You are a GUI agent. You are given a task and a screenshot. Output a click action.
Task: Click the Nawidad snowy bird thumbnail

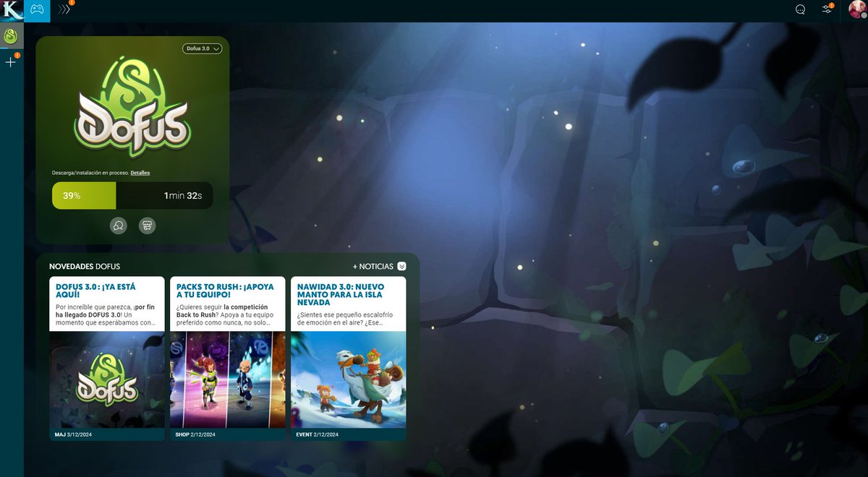[x=349, y=379]
